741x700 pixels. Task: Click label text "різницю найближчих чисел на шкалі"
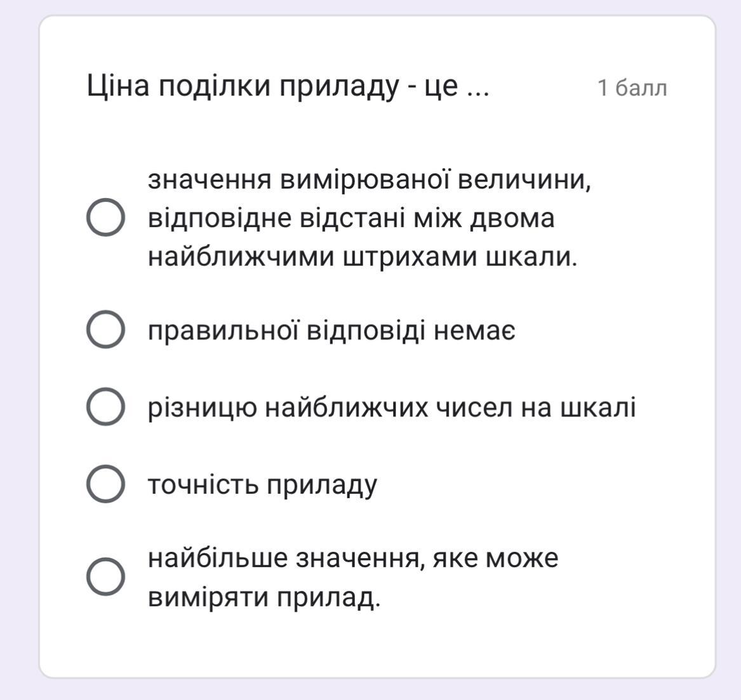(x=392, y=407)
